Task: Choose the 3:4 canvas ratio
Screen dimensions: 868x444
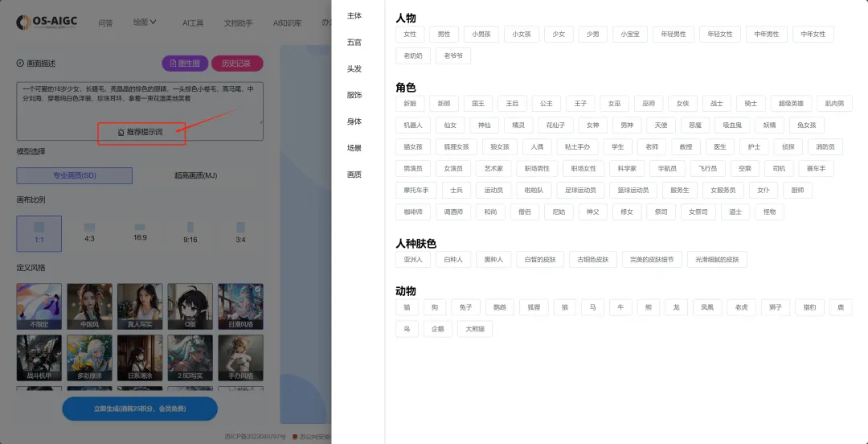Action: pos(241,233)
